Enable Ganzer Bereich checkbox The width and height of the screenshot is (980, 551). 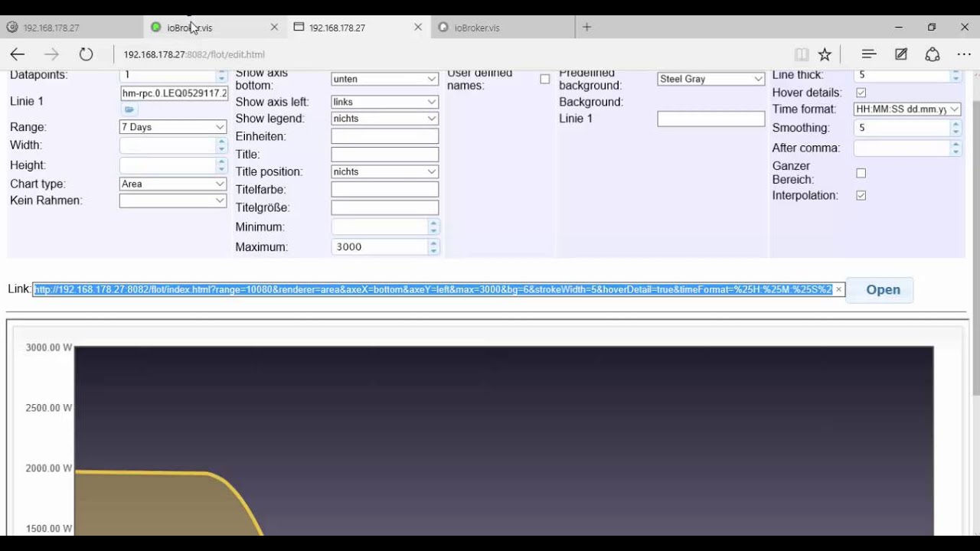[x=861, y=173]
